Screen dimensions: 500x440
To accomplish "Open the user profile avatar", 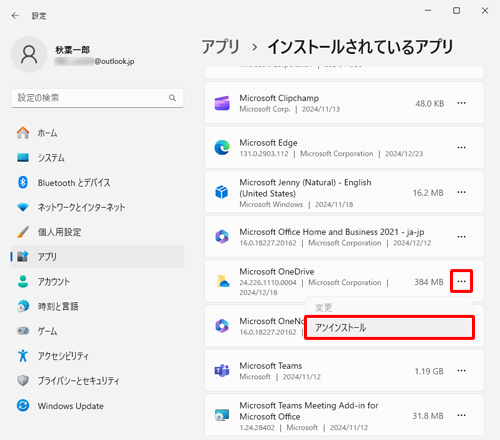I will 29,54.
